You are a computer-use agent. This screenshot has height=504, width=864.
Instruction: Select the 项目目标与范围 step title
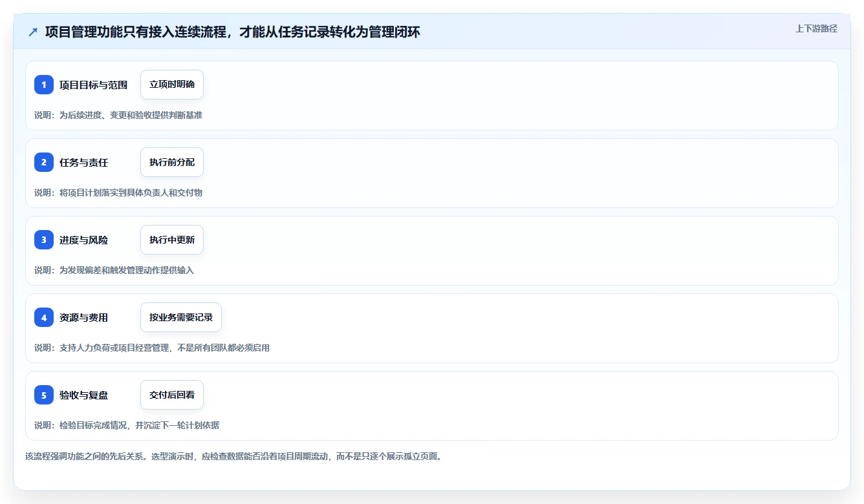tap(93, 85)
